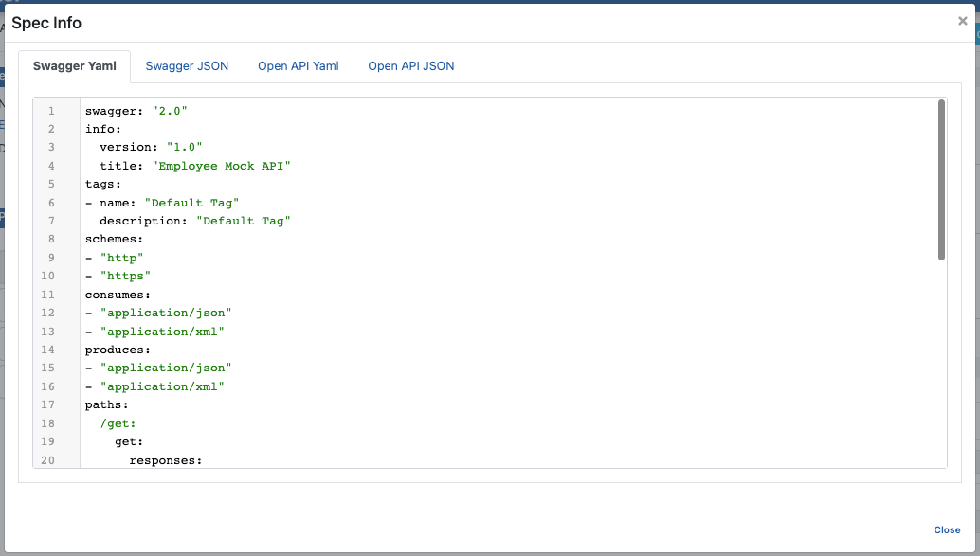The width and height of the screenshot is (980, 556).
Task: Place cursor on the swagger "2.0" line
Action: (x=136, y=111)
